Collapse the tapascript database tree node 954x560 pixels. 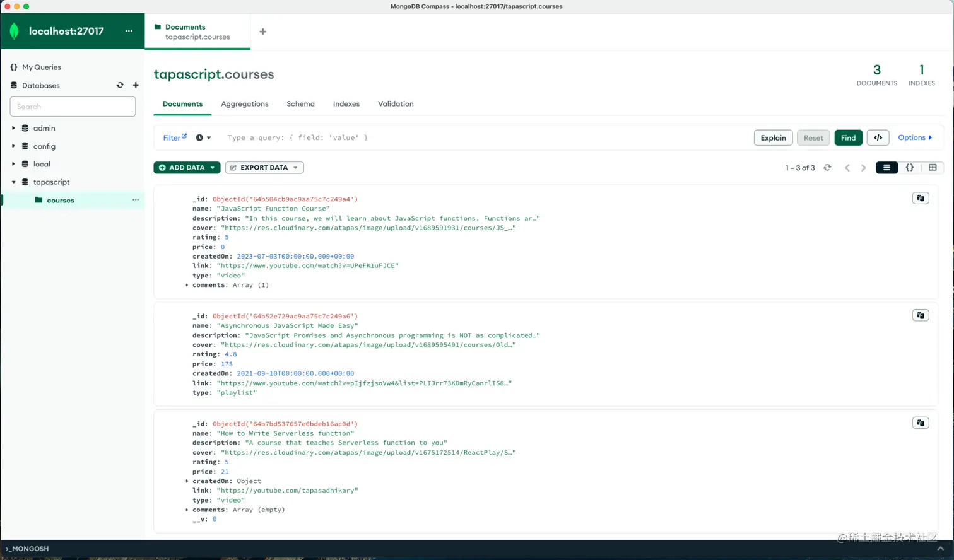tap(13, 182)
